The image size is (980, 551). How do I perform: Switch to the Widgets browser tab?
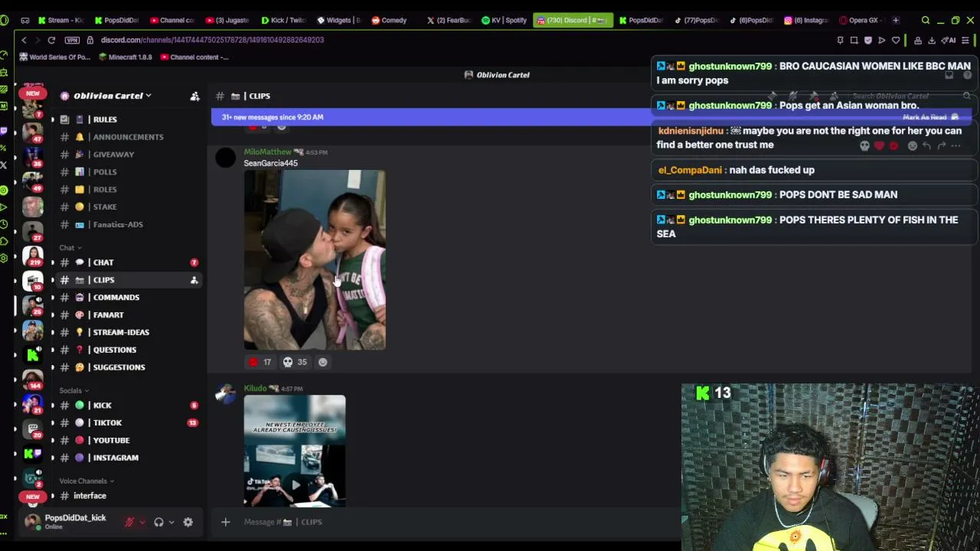[338, 21]
